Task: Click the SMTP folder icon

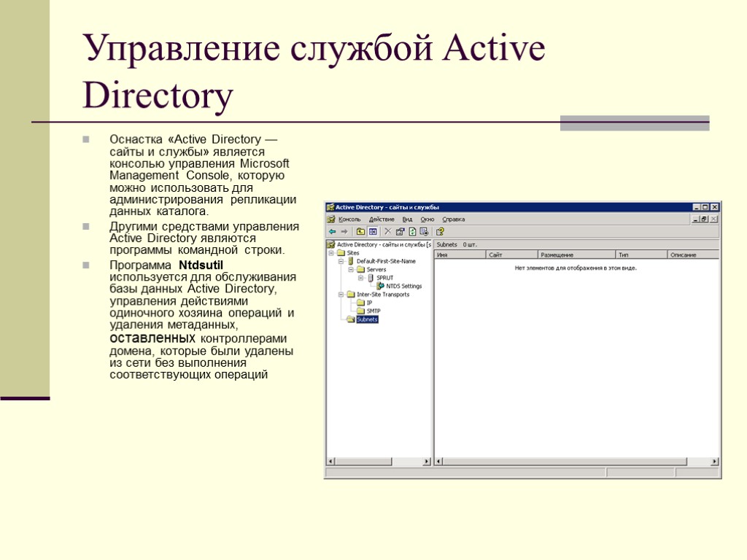Action: tap(360, 311)
